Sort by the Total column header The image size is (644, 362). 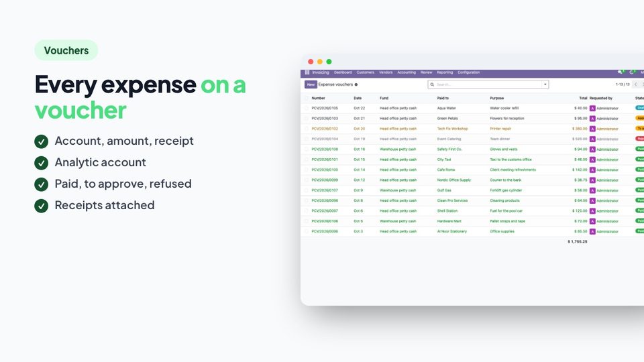point(583,98)
